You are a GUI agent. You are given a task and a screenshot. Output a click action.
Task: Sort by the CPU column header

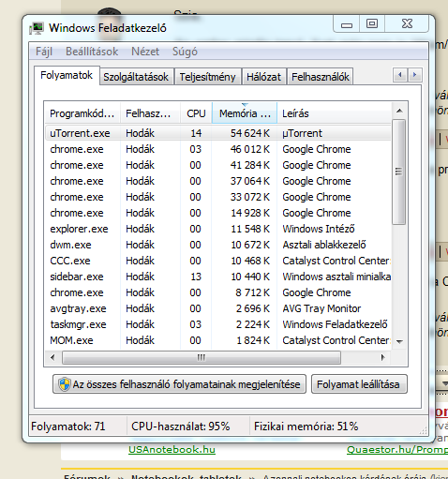point(196,113)
